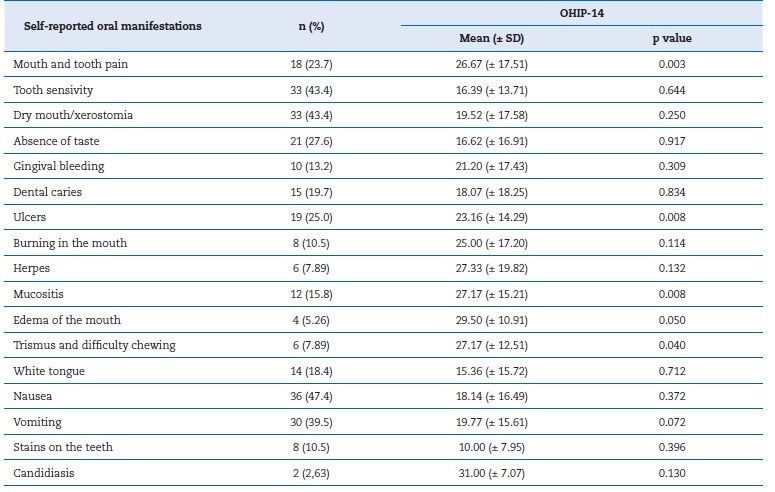Select the 'Burning in the mouth' row label
Viewport: 775px width, 492px height.
pos(70,243)
